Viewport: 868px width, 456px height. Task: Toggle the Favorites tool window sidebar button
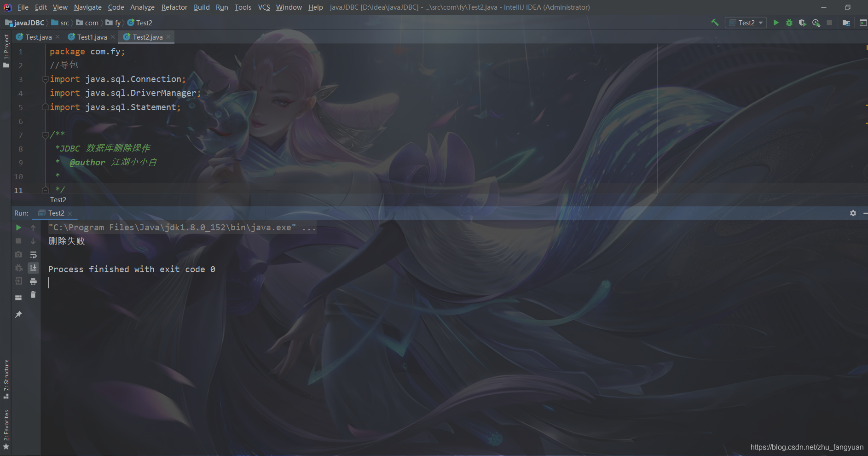(6, 429)
